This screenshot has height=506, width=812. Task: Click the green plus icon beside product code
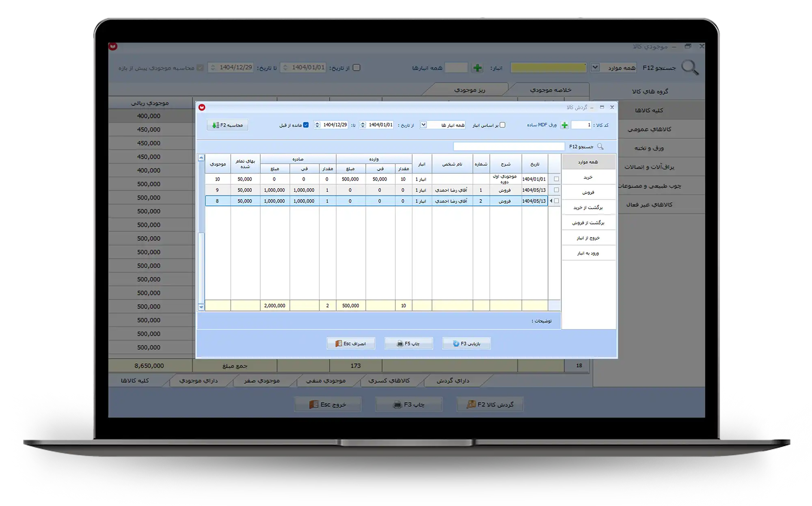tap(564, 125)
